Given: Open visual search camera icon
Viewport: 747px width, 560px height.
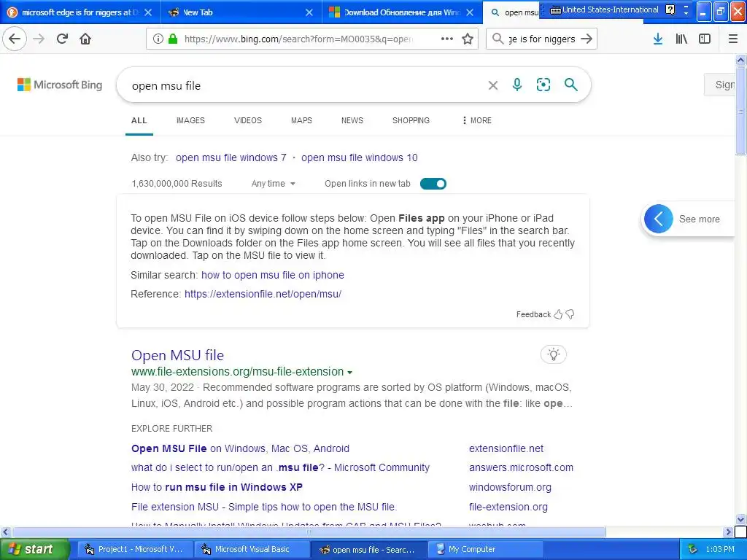Looking at the screenshot, I should [543, 85].
